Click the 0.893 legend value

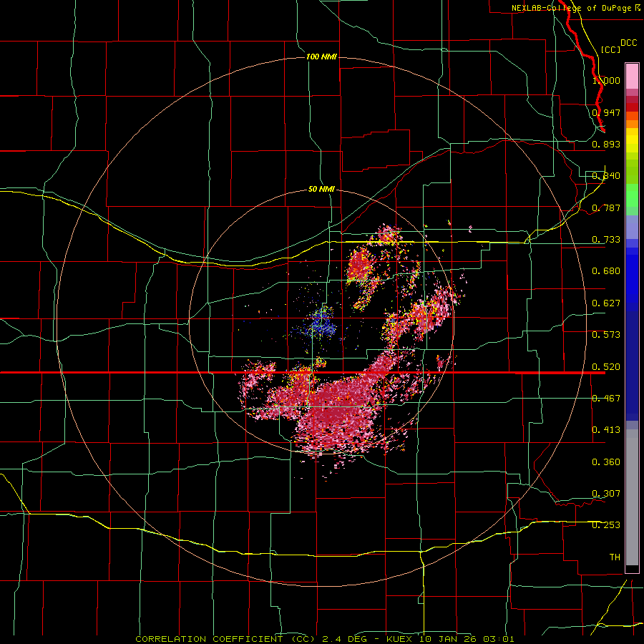click(606, 144)
